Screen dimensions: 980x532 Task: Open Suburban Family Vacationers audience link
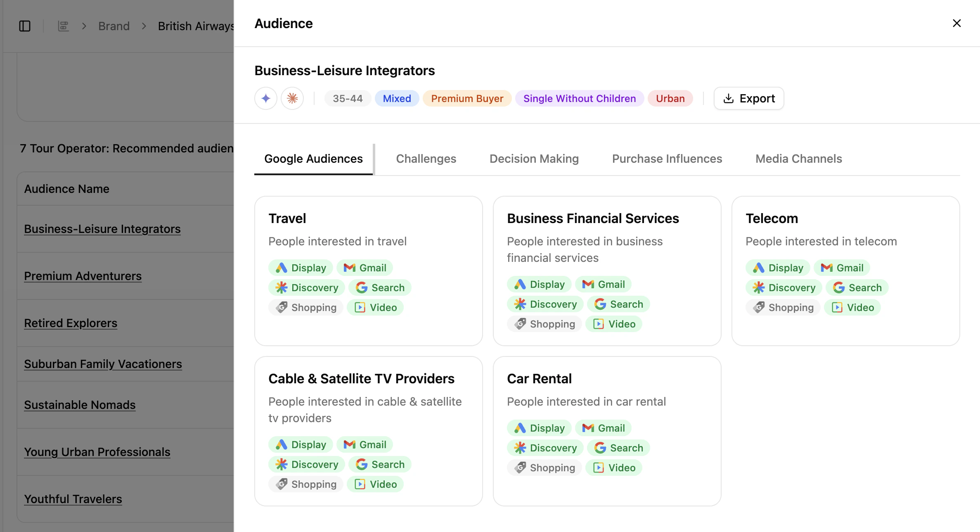click(103, 364)
